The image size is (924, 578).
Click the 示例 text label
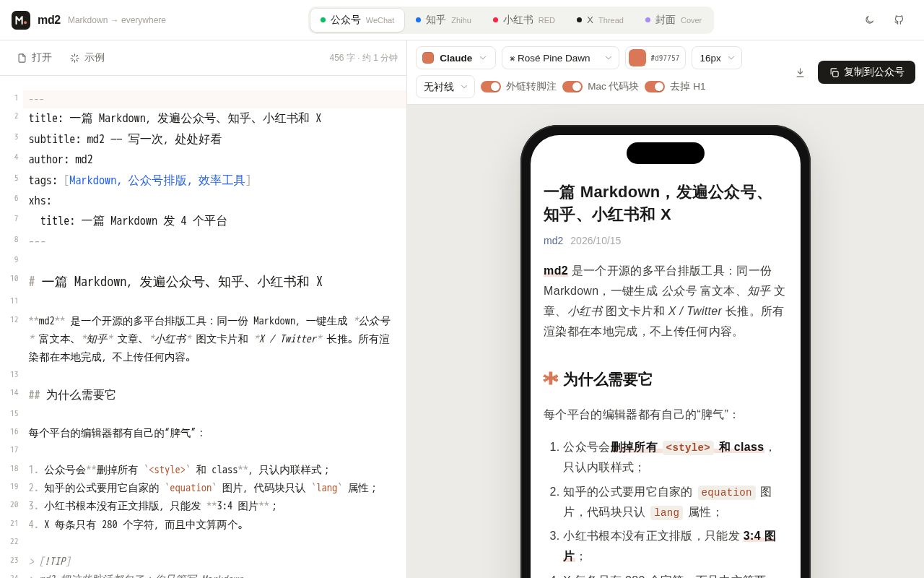click(x=95, y=58)
